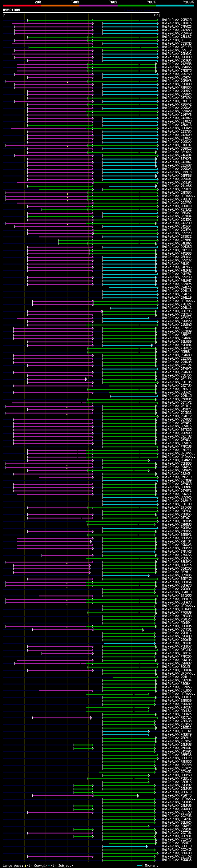This screenshot has height=868, width=197.
Task: Open hit UniRef100_Q8L931
Action: (177, 836)
